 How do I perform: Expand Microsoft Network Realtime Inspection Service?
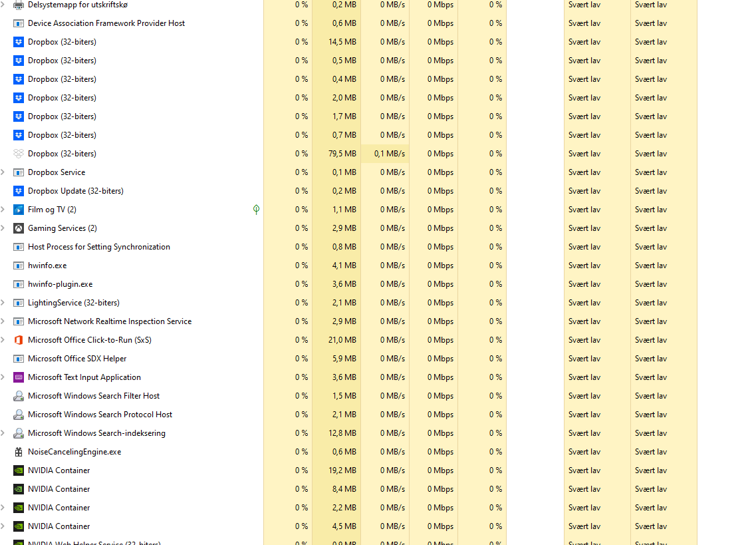point(3,321)
